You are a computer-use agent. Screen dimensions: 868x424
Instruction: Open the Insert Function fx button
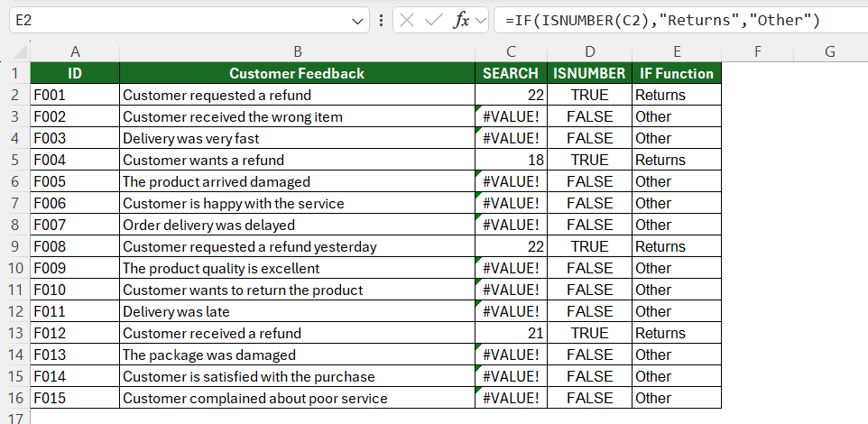(461, 21)
